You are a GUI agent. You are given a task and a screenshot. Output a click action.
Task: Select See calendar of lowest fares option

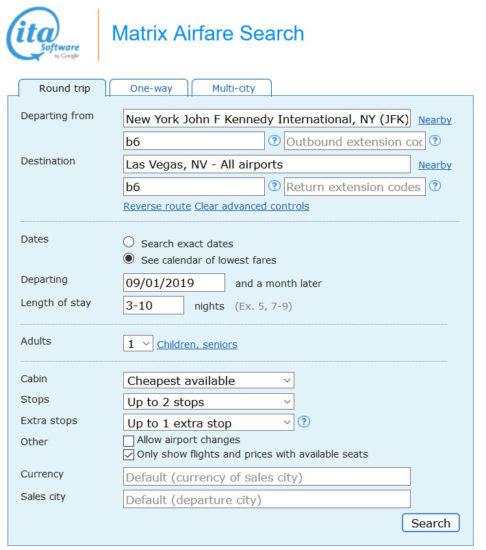pos(129,259)
